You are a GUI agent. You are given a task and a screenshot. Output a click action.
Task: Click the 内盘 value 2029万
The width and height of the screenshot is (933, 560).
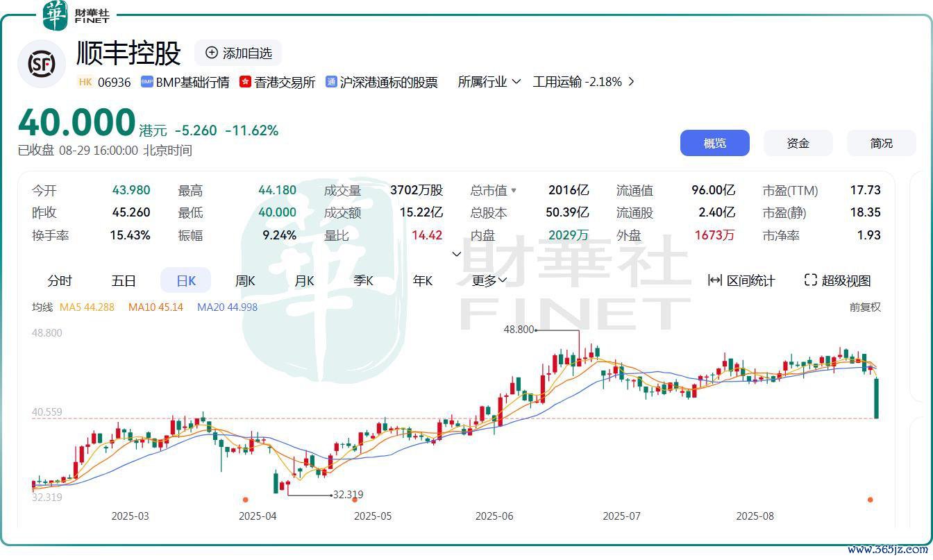(568, 235)
